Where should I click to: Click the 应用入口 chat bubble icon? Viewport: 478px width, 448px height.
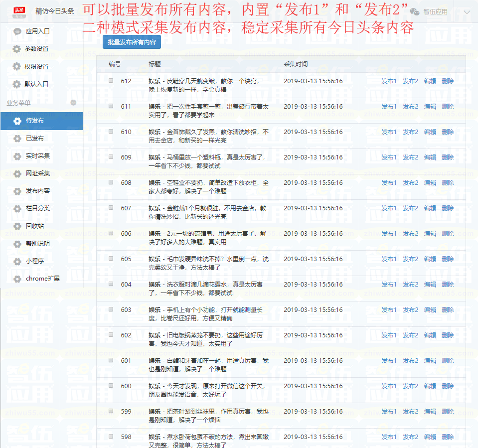[x=17, y=31]
